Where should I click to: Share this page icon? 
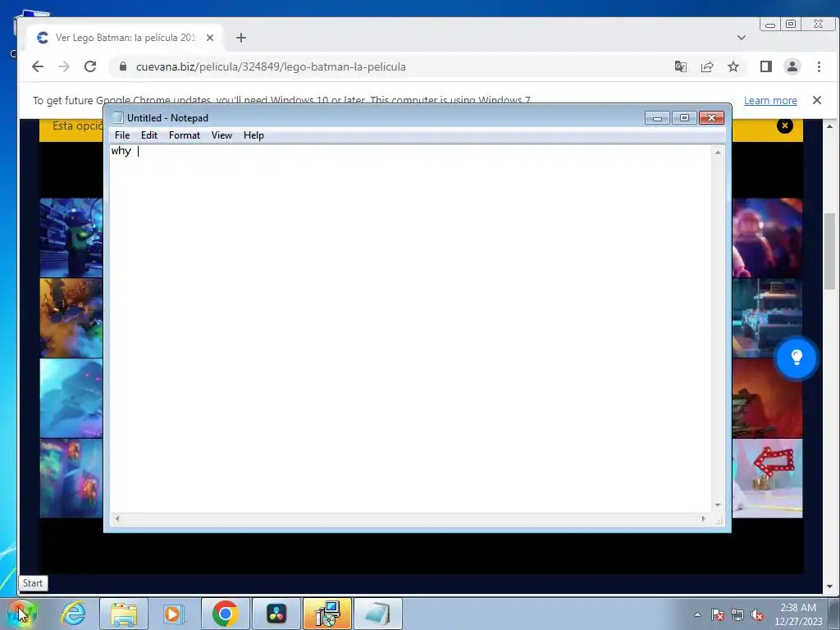[706, 66]
